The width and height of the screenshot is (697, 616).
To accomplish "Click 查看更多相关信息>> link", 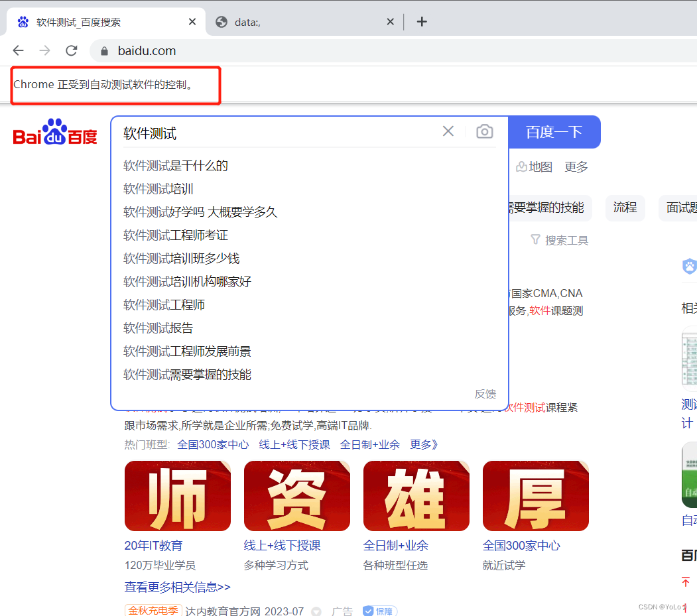I will pyautogui.click(x=177, y=587).
